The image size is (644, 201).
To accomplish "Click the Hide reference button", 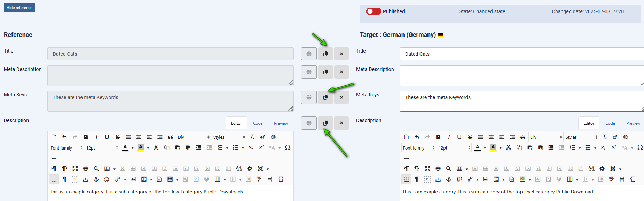I will click(x=19, y=8).
